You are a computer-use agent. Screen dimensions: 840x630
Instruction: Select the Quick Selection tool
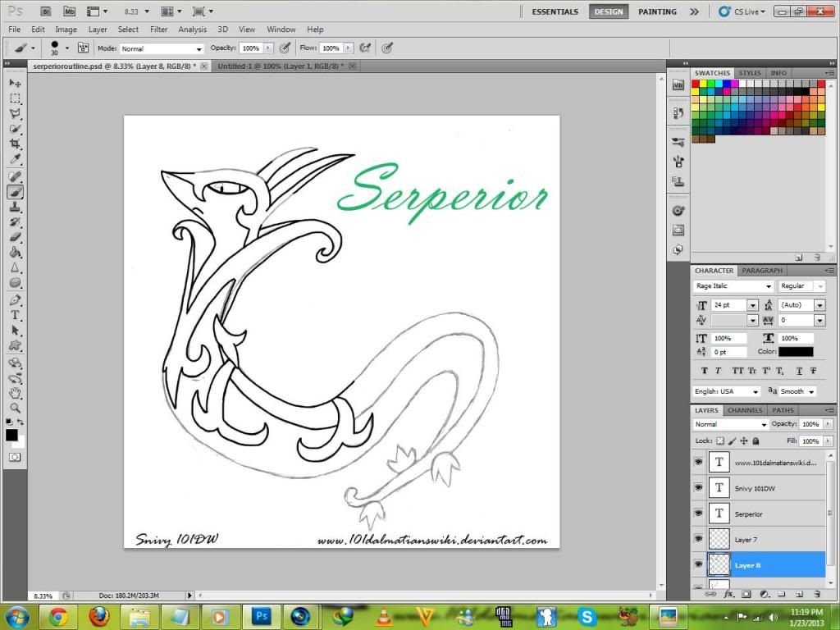15,129
